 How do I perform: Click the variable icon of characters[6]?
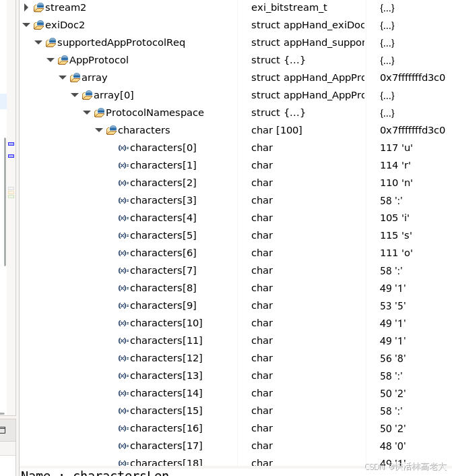(x=123, y=253)
